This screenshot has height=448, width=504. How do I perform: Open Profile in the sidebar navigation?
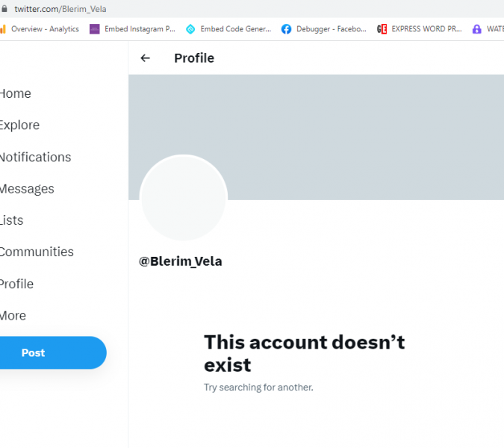tap(16, 284)
